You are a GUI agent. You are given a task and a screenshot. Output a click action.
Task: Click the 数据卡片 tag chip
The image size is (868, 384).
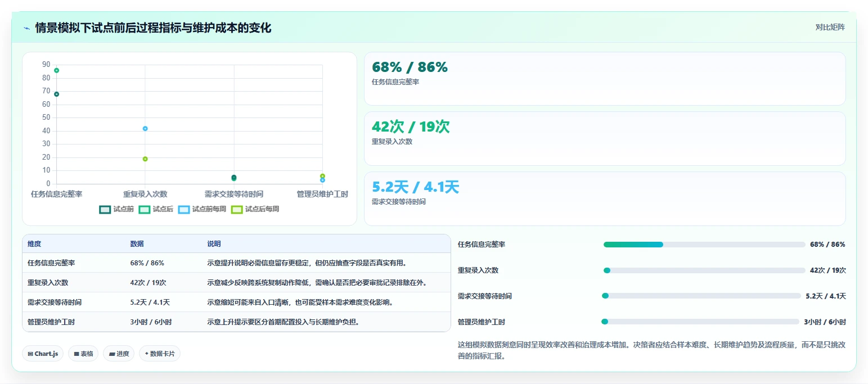coord(160,354)
